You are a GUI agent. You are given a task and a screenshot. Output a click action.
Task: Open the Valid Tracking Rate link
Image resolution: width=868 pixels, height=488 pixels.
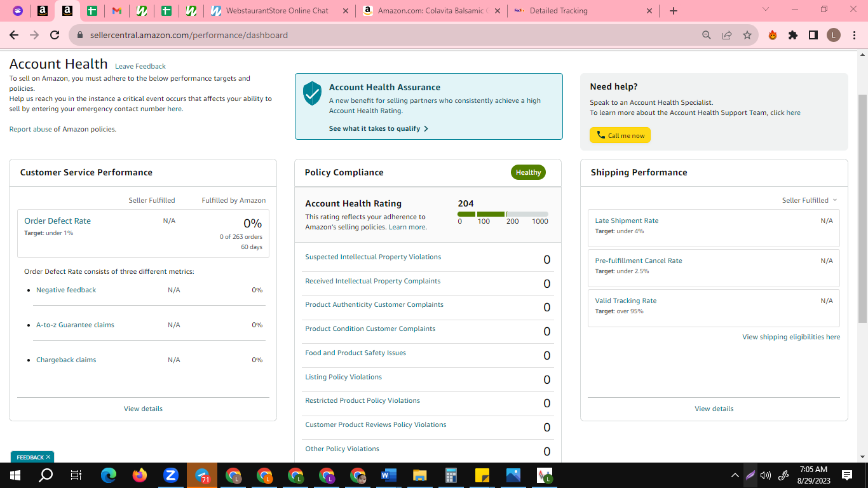[626, 301]
